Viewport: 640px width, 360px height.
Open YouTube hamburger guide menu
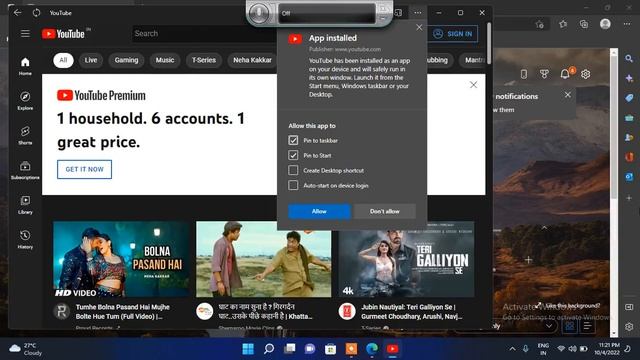pyautogui.click(x=25, y=33)
